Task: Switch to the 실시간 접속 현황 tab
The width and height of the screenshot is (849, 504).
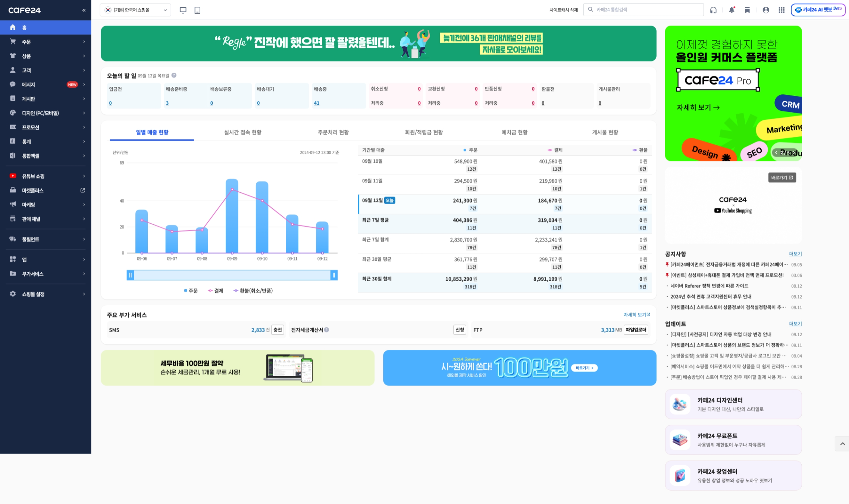Action: [242, 132]
